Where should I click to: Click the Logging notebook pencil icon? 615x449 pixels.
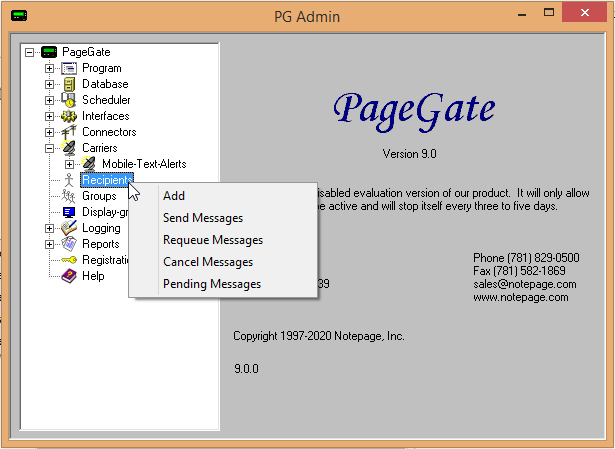coord(69,228)
